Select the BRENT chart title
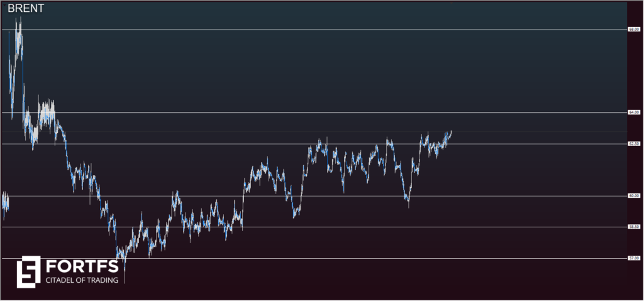 point(26,10)
